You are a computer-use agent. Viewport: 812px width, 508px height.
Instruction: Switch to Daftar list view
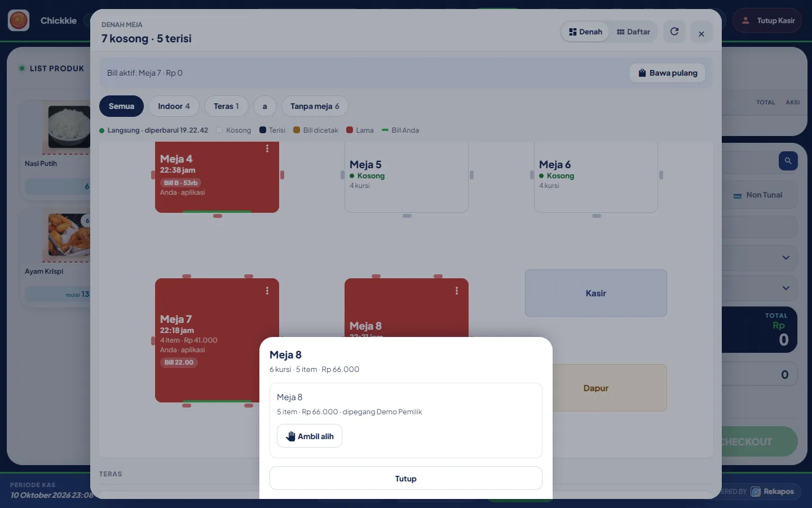[x=633, y=32]
